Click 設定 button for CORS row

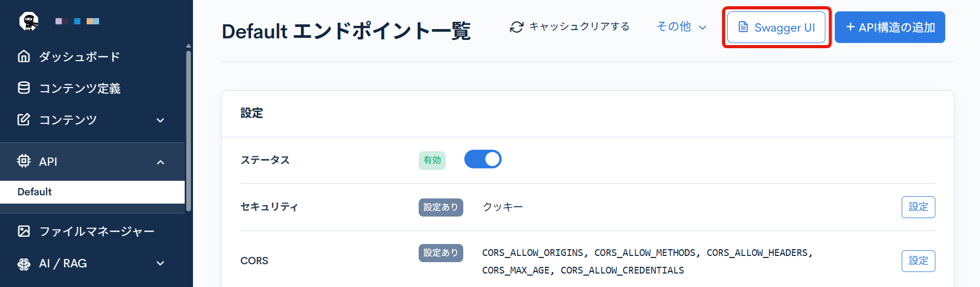click(x=918, y=261)
